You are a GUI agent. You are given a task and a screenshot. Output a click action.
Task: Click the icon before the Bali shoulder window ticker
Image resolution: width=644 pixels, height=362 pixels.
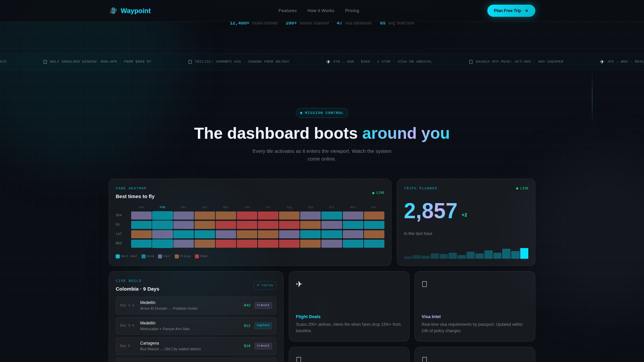[45, 62]
